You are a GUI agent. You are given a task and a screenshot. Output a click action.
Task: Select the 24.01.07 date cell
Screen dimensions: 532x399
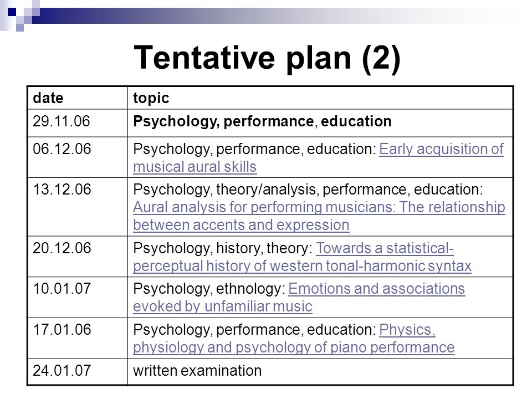click(78, 371)
